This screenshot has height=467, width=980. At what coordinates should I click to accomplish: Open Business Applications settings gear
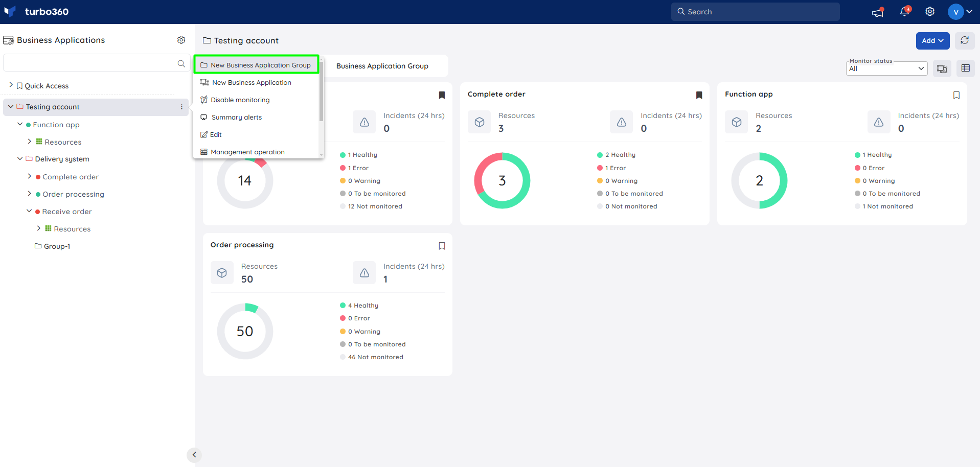click(181, 40)
